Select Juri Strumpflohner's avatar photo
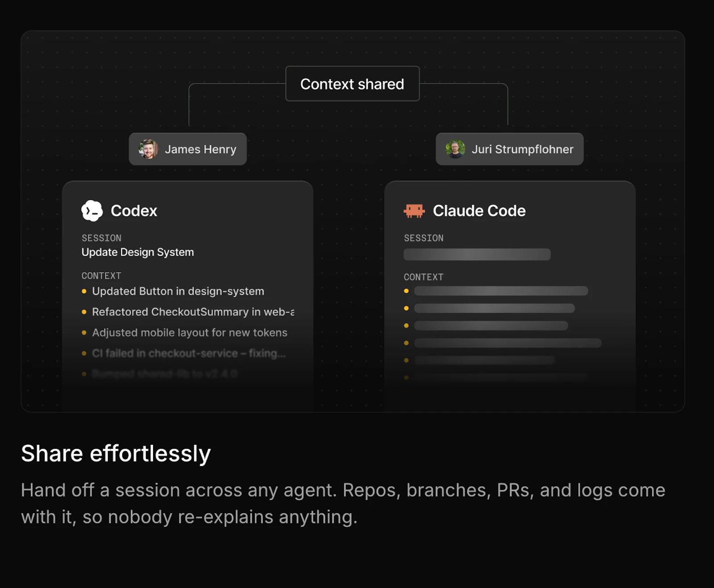 pos(455,149)
